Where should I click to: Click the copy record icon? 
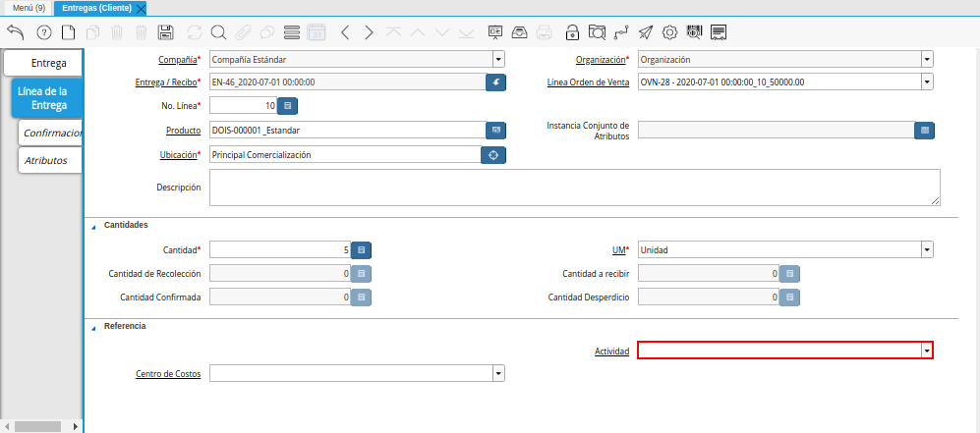(92, 32)
